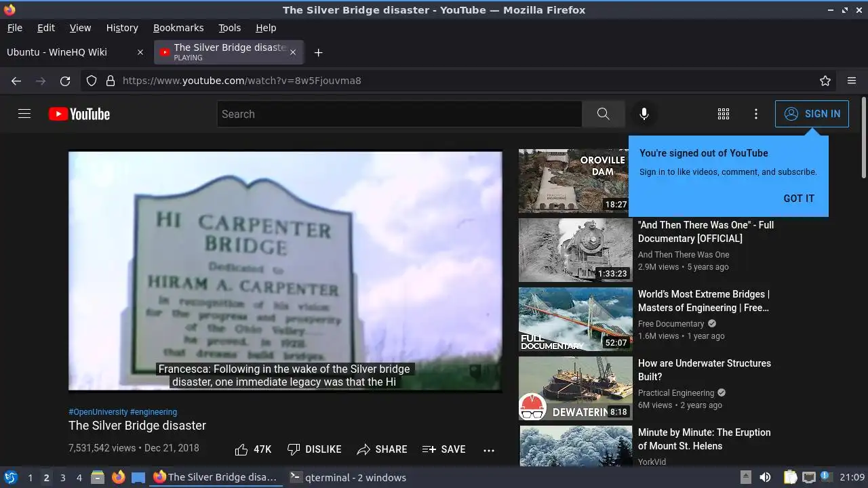868x488 pixels.
Task: Open World's Most Extreme Bridges video title
Action: click(704, 301)
